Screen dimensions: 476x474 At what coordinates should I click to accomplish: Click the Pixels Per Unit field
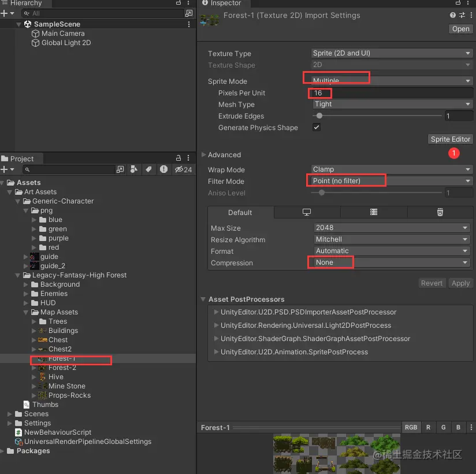click(x=392, y=93)
